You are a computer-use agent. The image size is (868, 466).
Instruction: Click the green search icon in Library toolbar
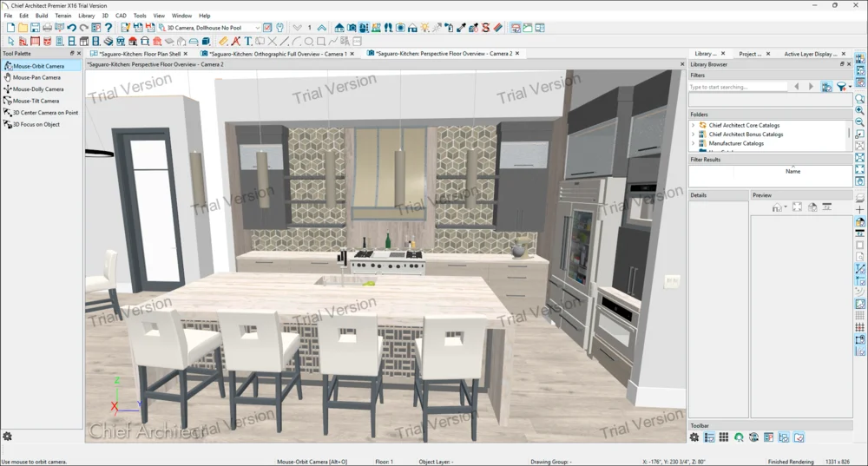pyautogui.click(x=739, y=437)
